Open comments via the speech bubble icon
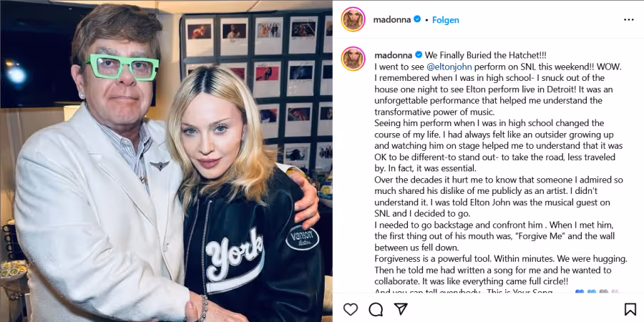Viewport: 644px width, 322px height. [376, 309]
